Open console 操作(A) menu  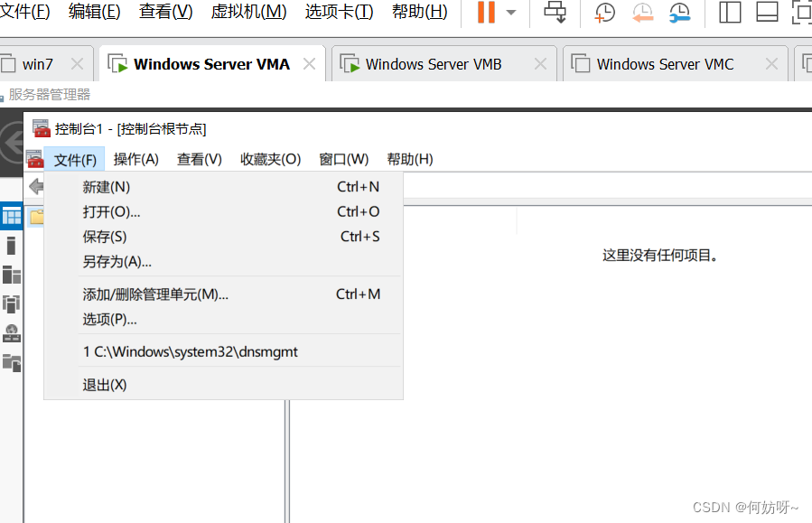tap(136, 160)
